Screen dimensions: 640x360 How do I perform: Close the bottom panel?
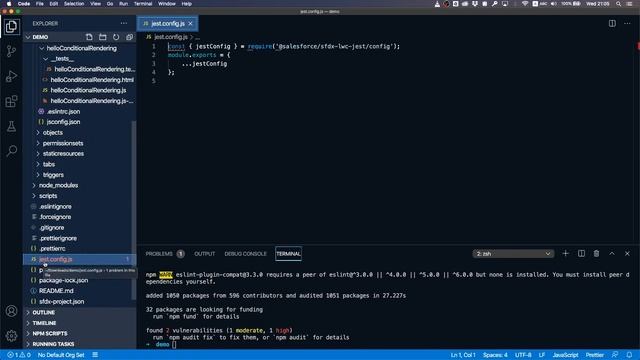[x=627, y=253]
